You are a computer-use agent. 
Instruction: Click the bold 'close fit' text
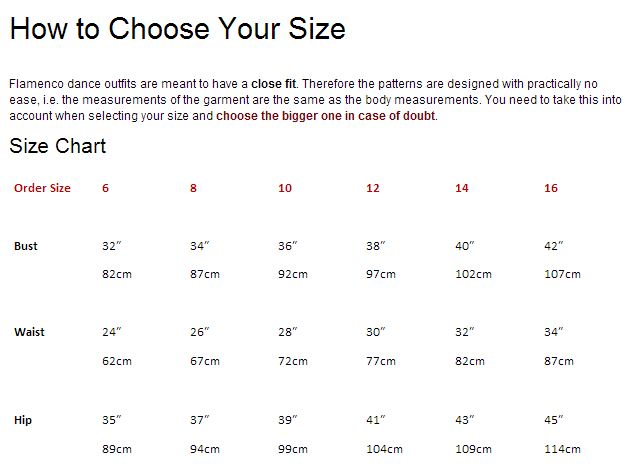pos(273,84)
